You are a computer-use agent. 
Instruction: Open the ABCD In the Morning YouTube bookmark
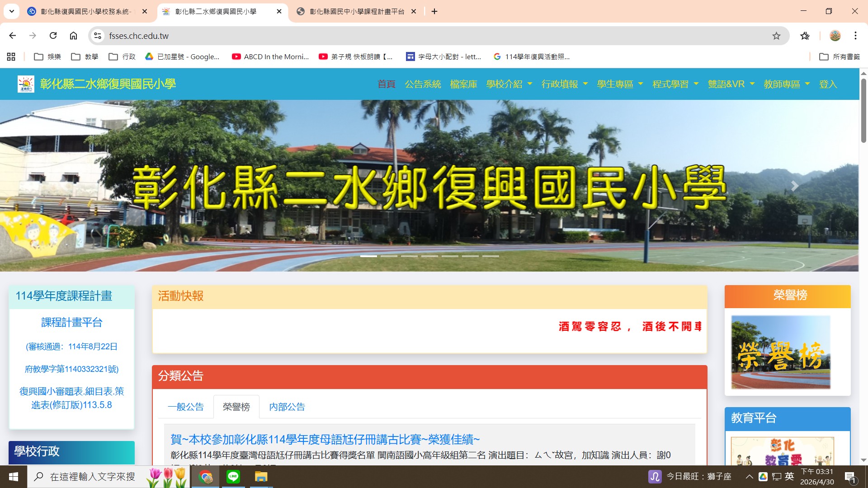pos(270,56)
